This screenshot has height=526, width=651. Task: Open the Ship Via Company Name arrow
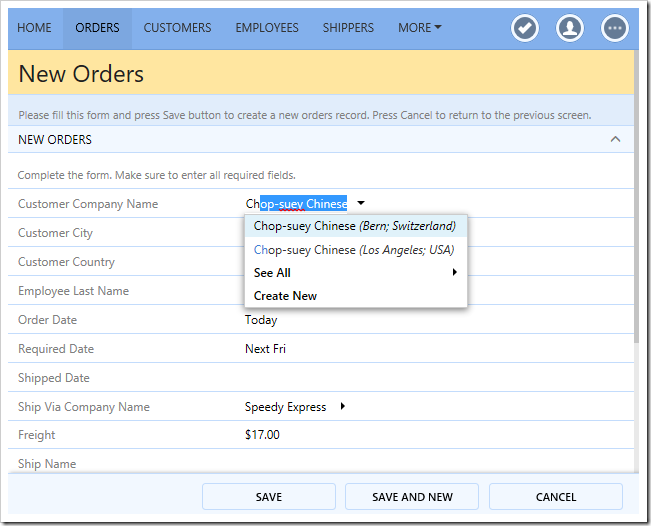343,406
